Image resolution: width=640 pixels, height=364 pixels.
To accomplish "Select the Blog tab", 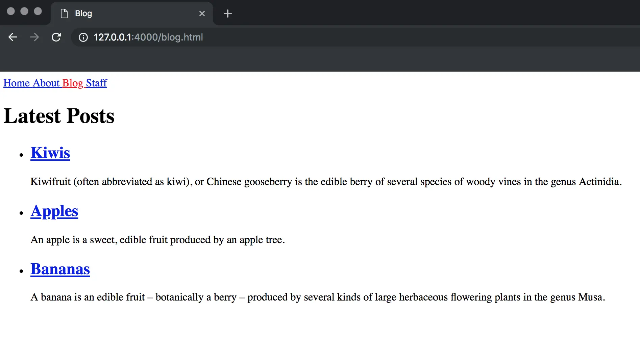I will pyautogui.click(x=118, y=14).
